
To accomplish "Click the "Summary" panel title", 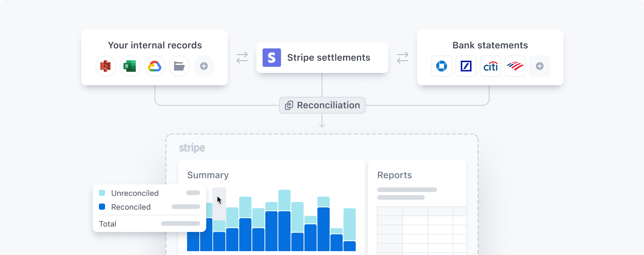I will click(208, 175).
